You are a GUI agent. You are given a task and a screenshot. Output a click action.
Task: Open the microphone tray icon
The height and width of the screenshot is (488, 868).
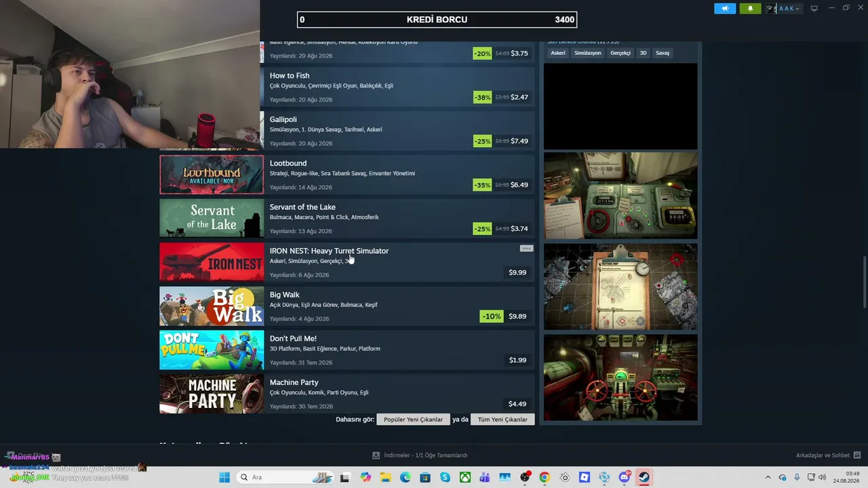[797, 478]
